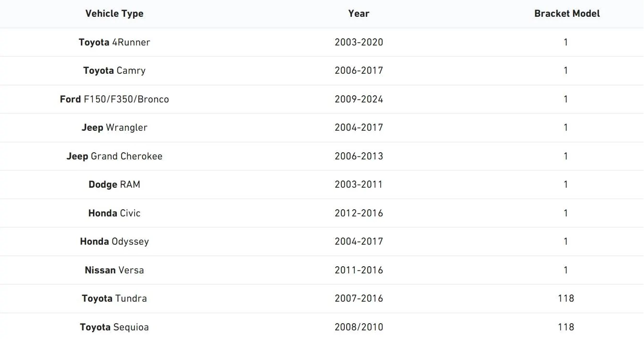Select the Toyota Camry vehicle cell
The width and height of the screenshot is (644, 339).
(114, 70)
